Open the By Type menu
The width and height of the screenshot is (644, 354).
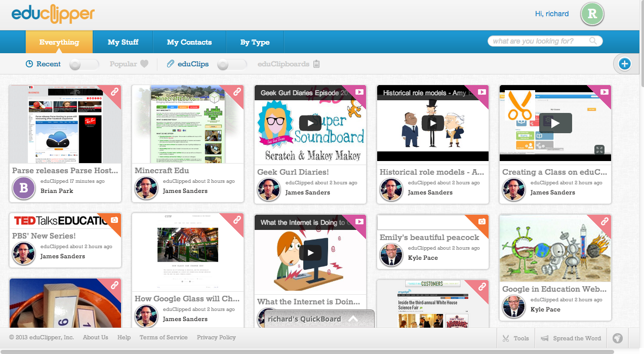point(255,42)
